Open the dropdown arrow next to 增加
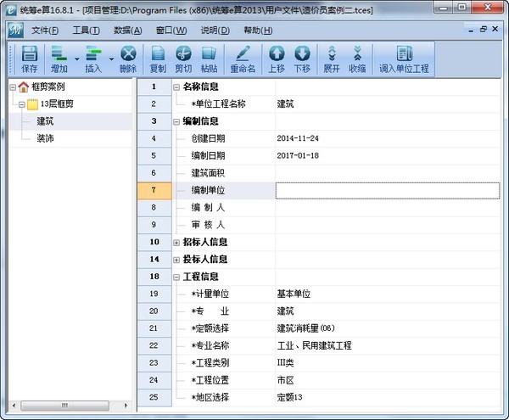Viewport: 509px width, 420px height. pos(76,59)
